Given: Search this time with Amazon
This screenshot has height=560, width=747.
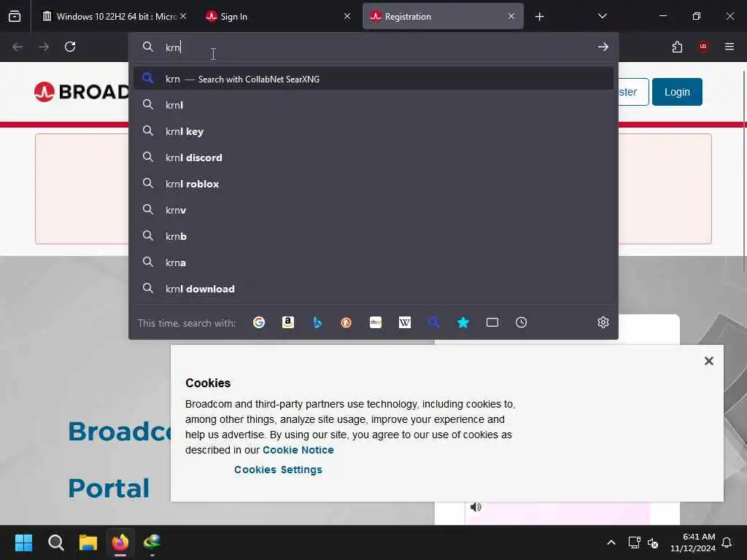Looking at the screenshot, I should click(287, 322).
